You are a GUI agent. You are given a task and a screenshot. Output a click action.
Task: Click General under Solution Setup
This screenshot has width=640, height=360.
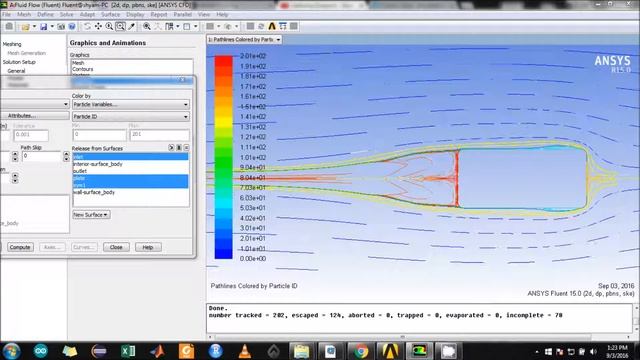pyautogui.click(x=16, y=71)
